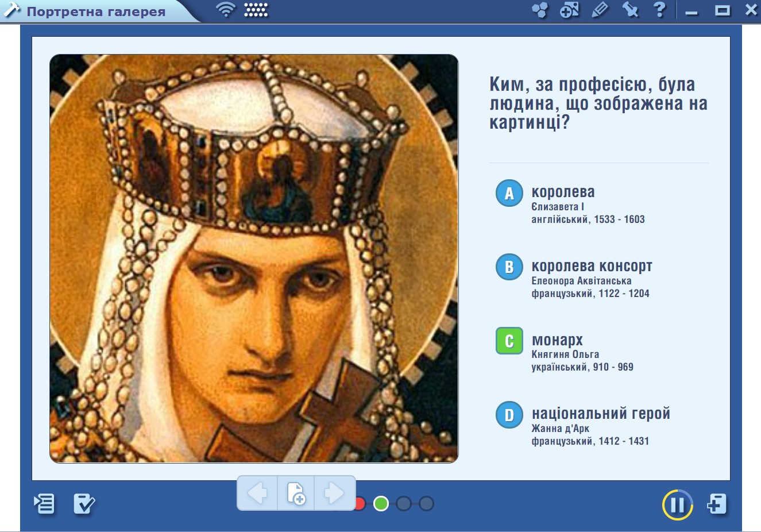The width and height of the screenshot is (761, 532).
Task: Click the 'Портретна галерея' title tab
Action: pyautogui.click(x=96, y=11)
